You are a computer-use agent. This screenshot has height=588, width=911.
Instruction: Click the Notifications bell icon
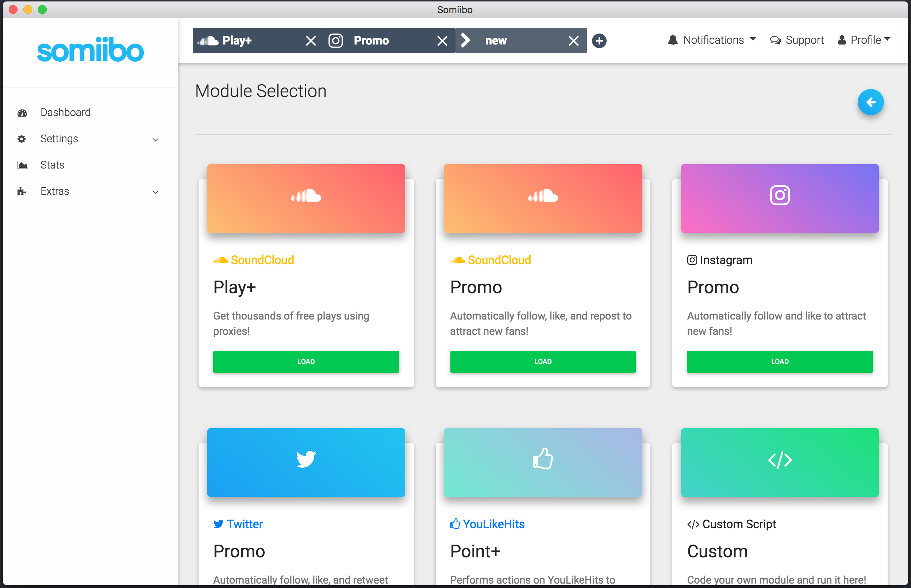pyautogui.click(x=673, y=40)
